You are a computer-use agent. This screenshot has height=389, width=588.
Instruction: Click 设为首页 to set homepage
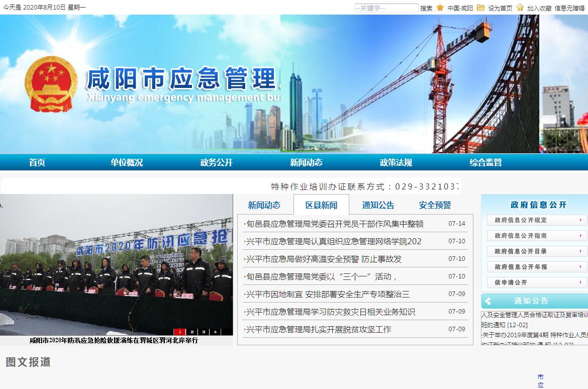coord(500,8)
